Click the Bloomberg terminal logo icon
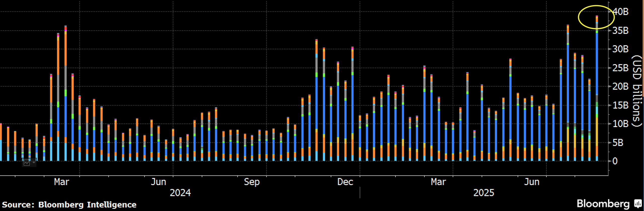The width and height of the screenshot is (644, 211). pos(638,203)
